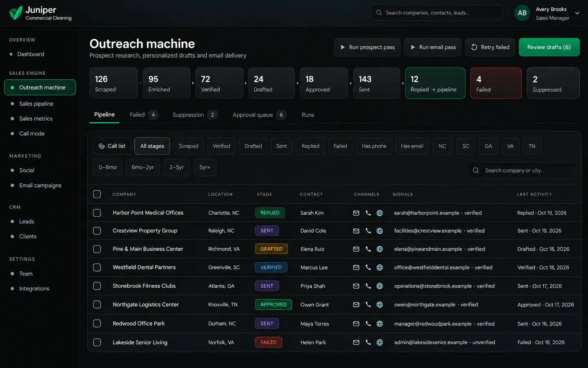The height and width of the screenshot is (368, 588).
Task: Filter by the Drafted stage chip
Action: 253,146
